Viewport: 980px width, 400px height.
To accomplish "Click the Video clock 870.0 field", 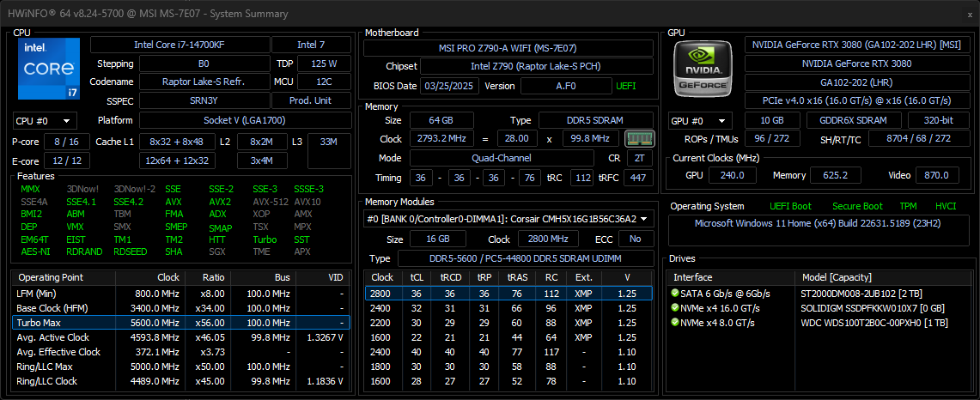I will pyautogui.click(x=937, y=175).
